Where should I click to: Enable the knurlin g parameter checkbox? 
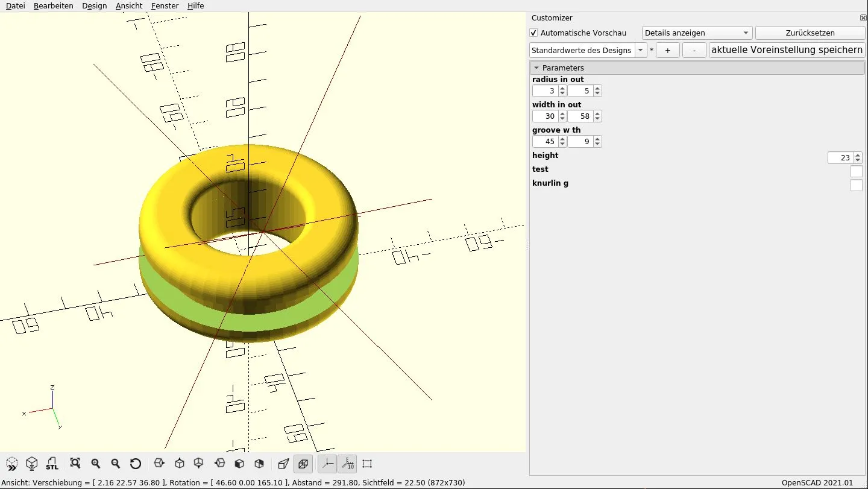pyautogui.click(x=857, y=185)
